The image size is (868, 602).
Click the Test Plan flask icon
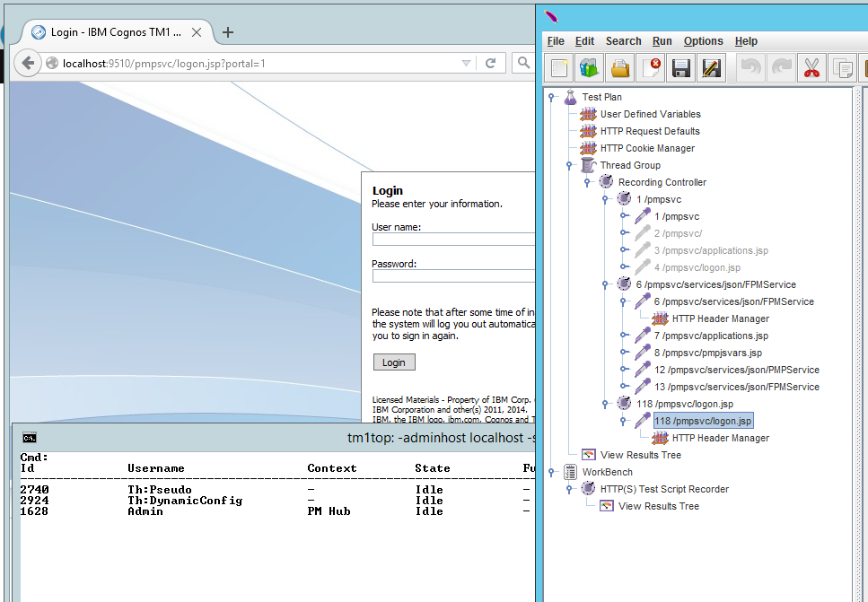pos(570,98)
